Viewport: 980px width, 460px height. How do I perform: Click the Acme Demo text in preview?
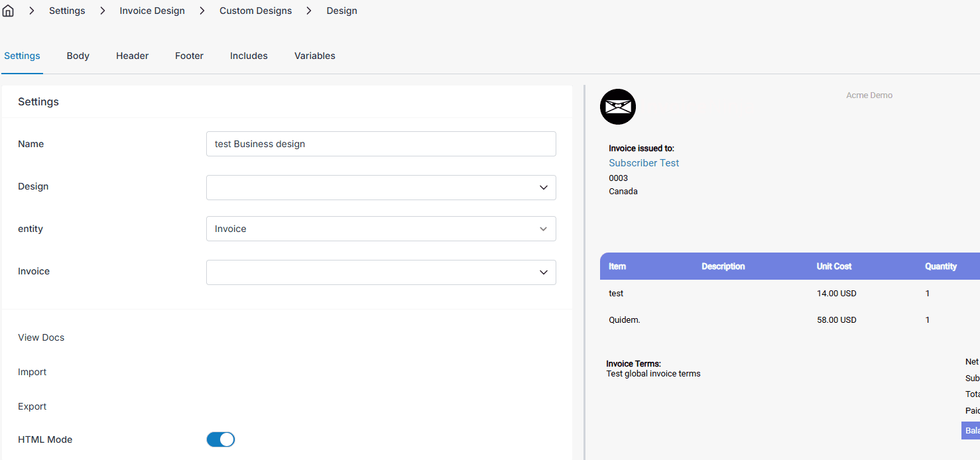click(x=869, y=95)
